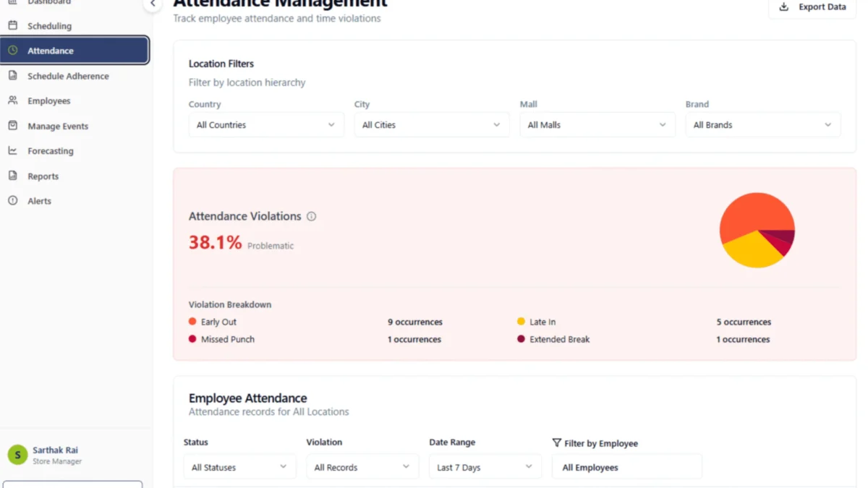Open the All Countries dropdown
Viewport: 868px width, 488px height.
point(265,124)
